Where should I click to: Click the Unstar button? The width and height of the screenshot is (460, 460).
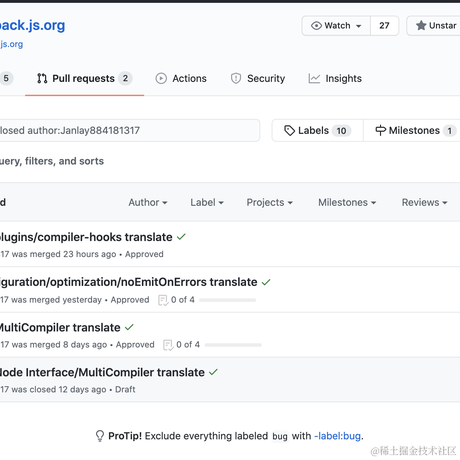click(433, 26)
